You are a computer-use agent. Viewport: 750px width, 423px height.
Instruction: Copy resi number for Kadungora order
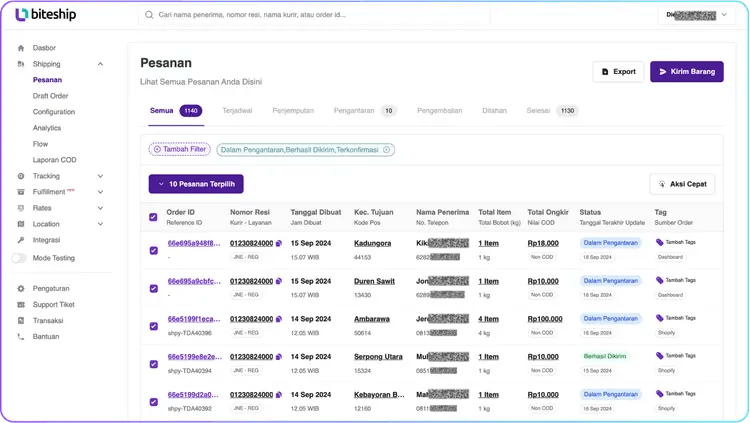[x=278, y=243]
